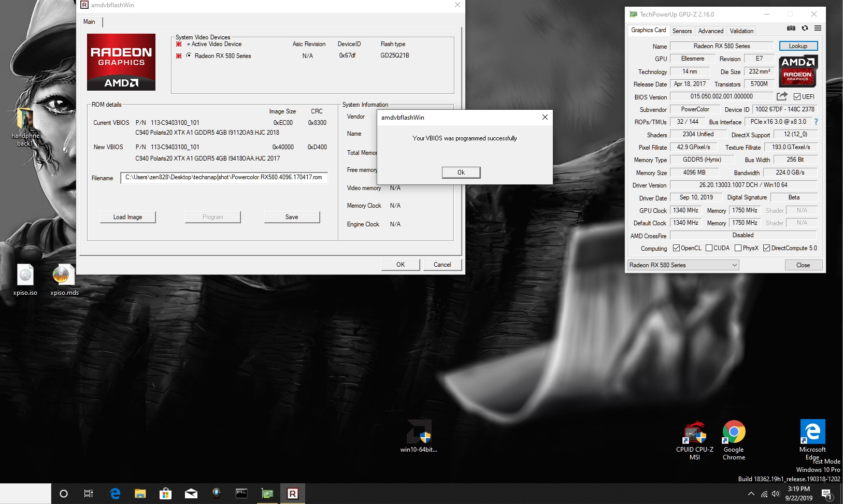Open the Action Center notification icon

(x=827, y=494)
